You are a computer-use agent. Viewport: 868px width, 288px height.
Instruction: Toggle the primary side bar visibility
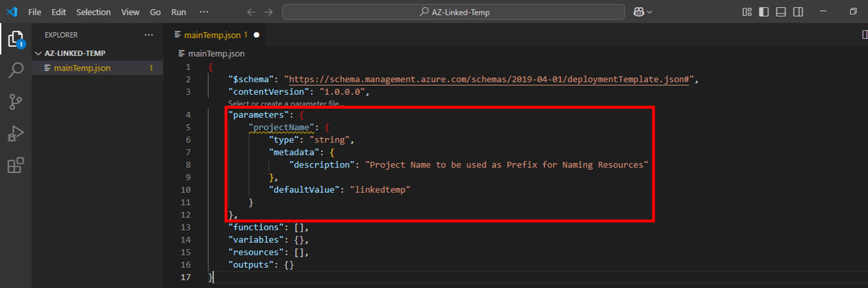(764, 12)
